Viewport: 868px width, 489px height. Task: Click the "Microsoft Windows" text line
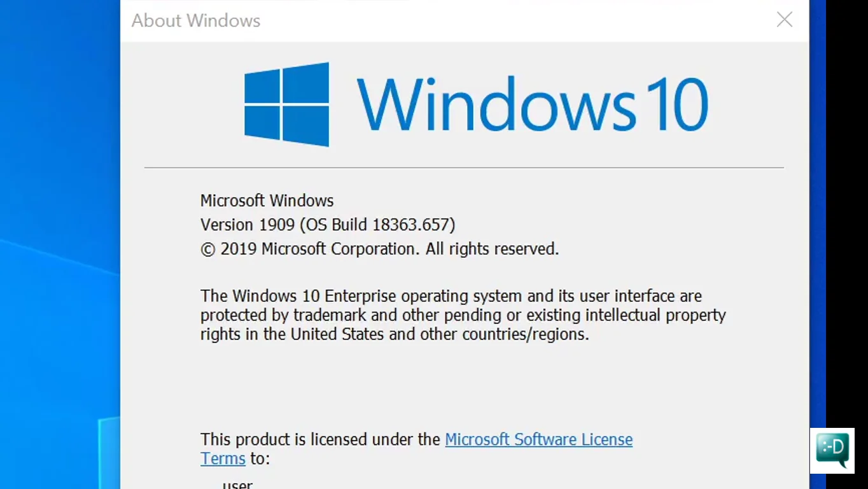tap(267, 201)
